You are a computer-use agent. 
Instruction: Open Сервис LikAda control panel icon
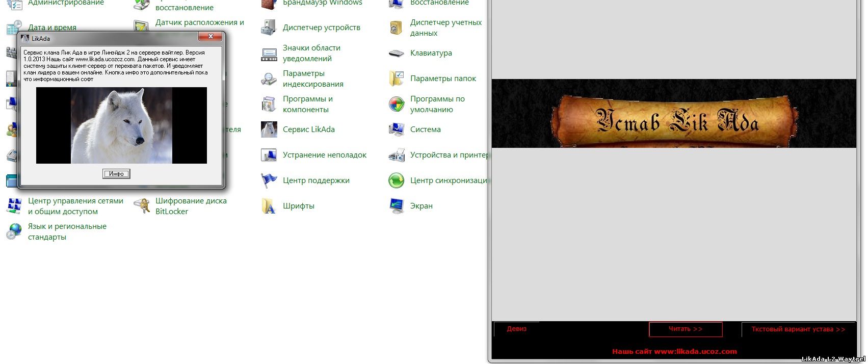[x=269, y=129]
